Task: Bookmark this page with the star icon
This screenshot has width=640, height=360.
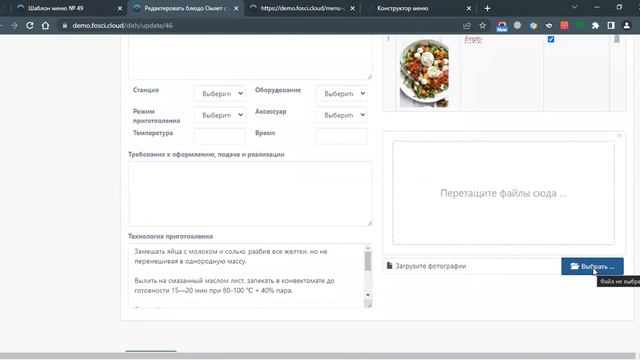Action: click(x=482, y=25)
